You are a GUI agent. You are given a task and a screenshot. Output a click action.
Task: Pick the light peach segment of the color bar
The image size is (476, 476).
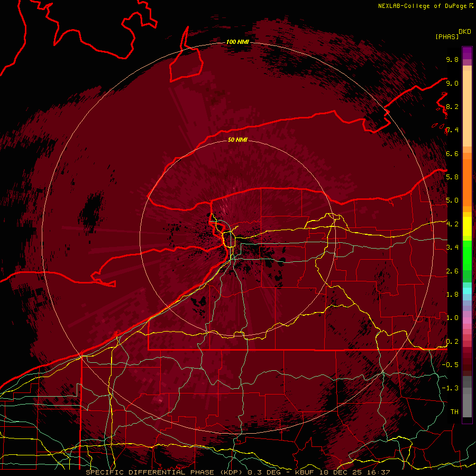pyautogui.click(x=467, y=108)
